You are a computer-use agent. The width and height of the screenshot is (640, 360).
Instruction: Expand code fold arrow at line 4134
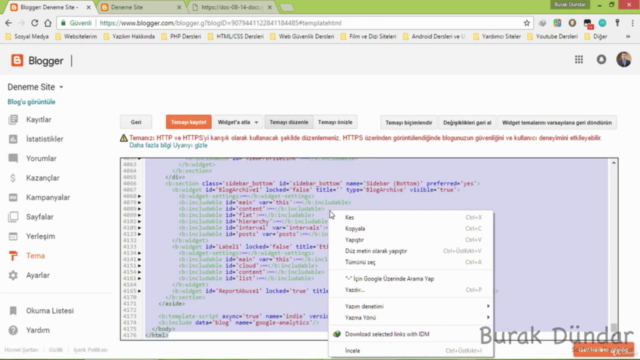(140, 253)
